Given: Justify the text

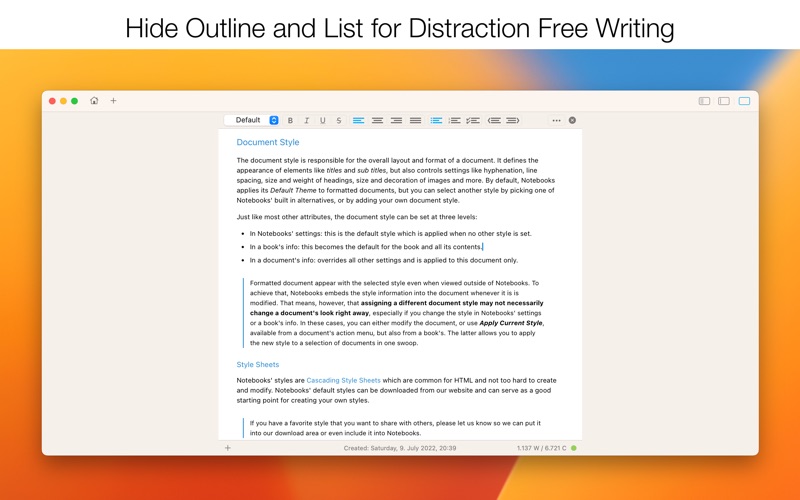Looking at the screenshot, I should click(415, 120).
